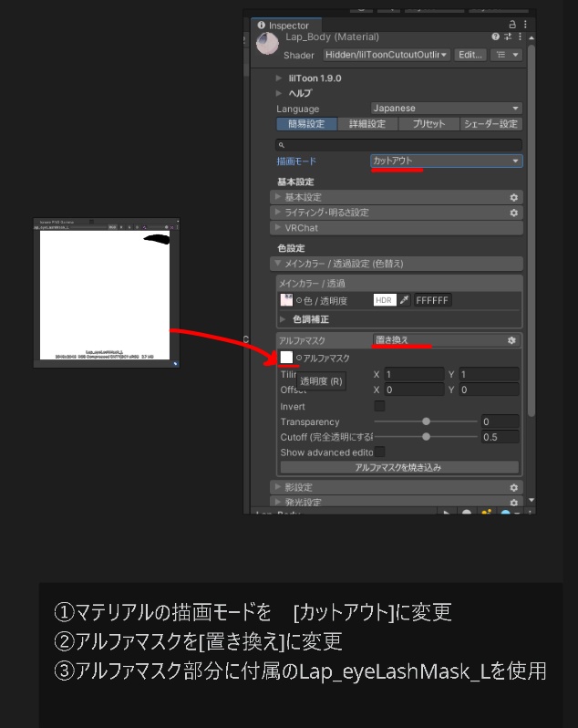Open the Inspector tab's three-dot menu
Image resolution: width=578 pixels, height=728 pixels.
coord(525,24)
